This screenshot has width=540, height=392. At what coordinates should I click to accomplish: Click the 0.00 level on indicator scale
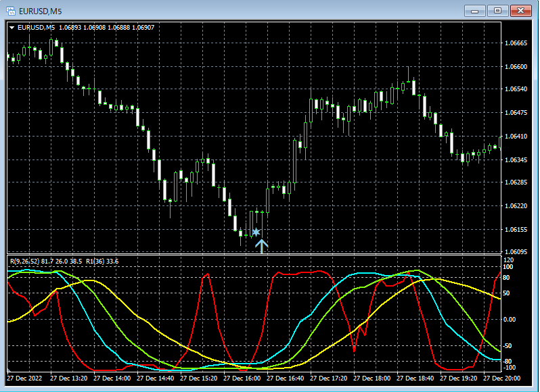(x=510, y=320)
